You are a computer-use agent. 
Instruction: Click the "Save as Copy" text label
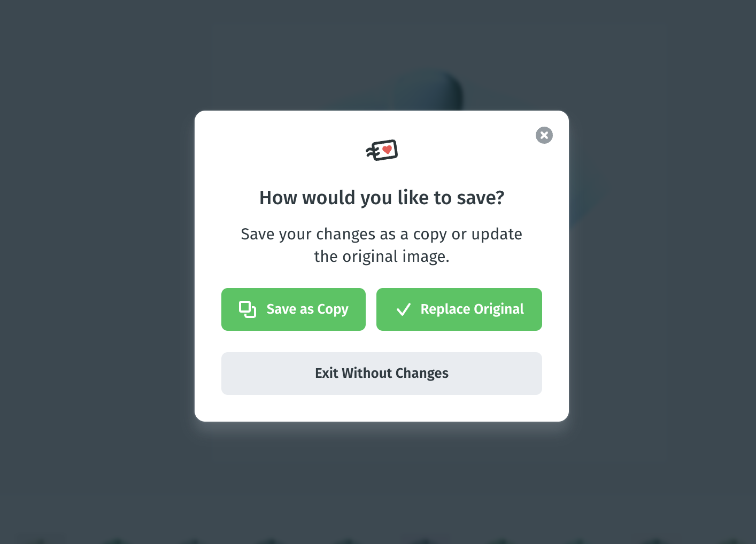307,309
